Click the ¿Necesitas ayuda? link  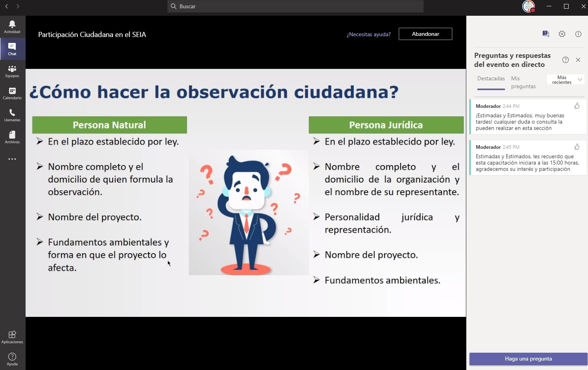pyautogui.click(x=369, y=34)
